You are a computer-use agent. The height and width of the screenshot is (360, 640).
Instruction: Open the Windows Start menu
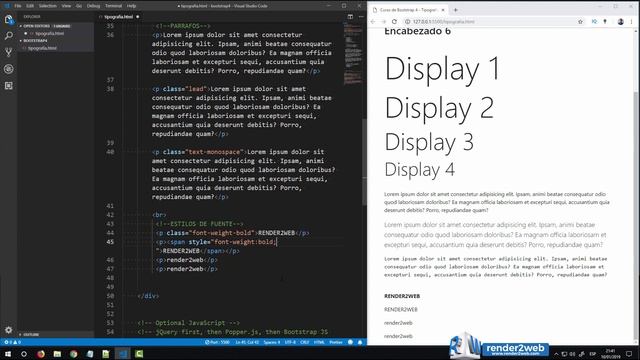tap(8, 353)
